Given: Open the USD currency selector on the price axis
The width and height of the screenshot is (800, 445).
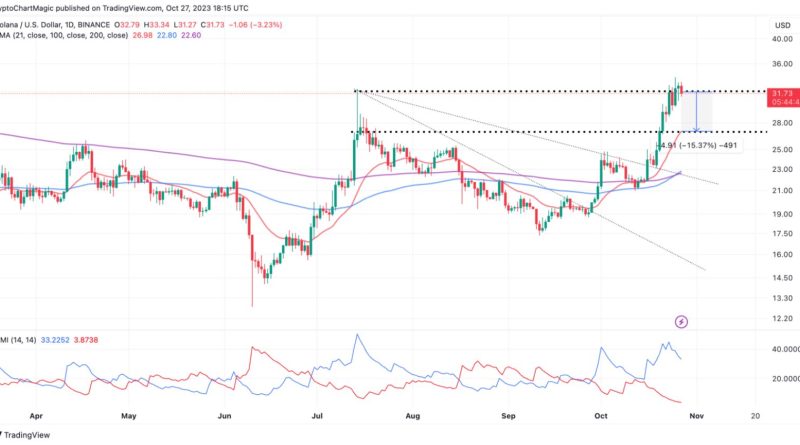Looking at the screenshot, I should (x=783, y=25).
